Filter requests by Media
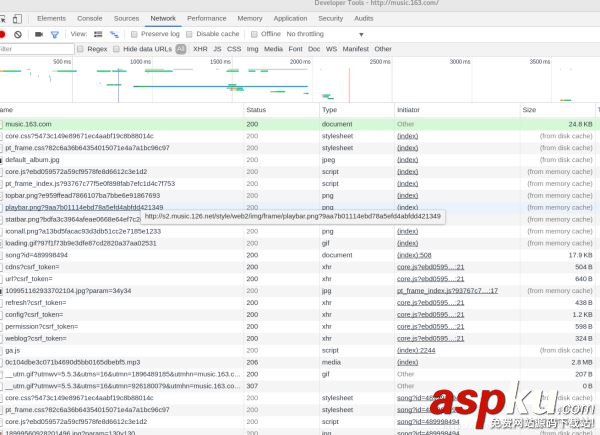 273,49
